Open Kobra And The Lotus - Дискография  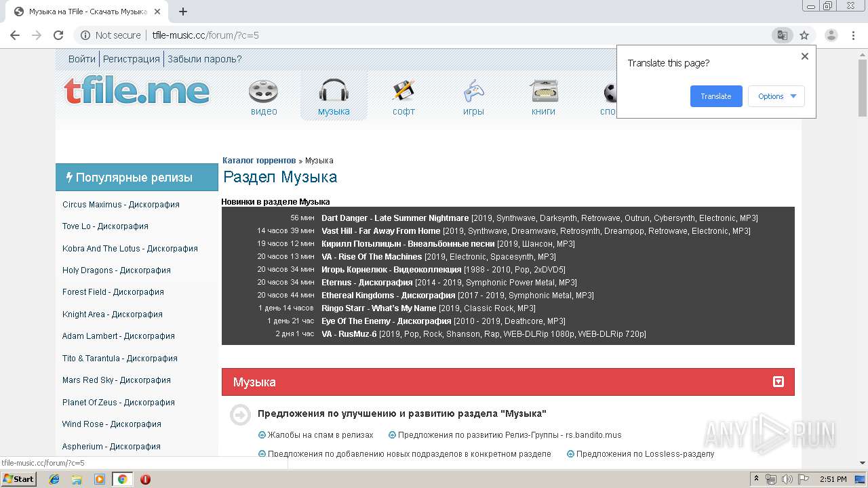coord(130,249)
